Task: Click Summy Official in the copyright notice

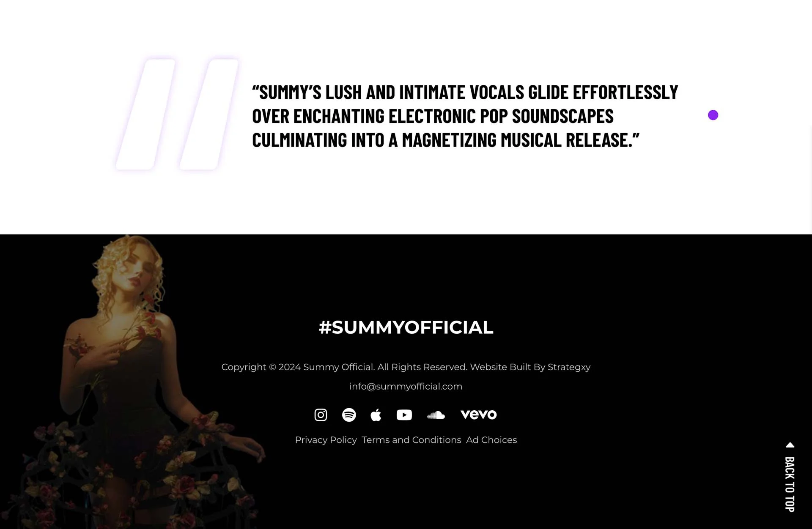Action: pos(338,367)
